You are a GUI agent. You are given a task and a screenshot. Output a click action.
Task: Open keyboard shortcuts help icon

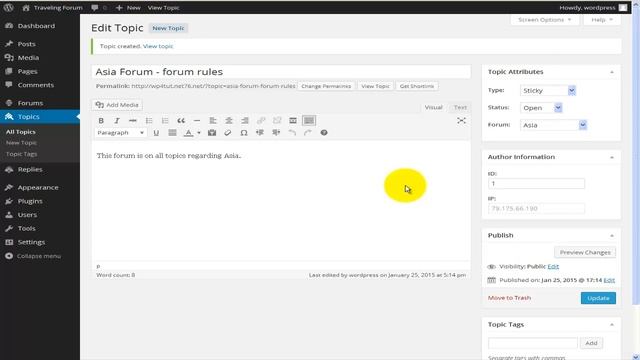point(324,133)
